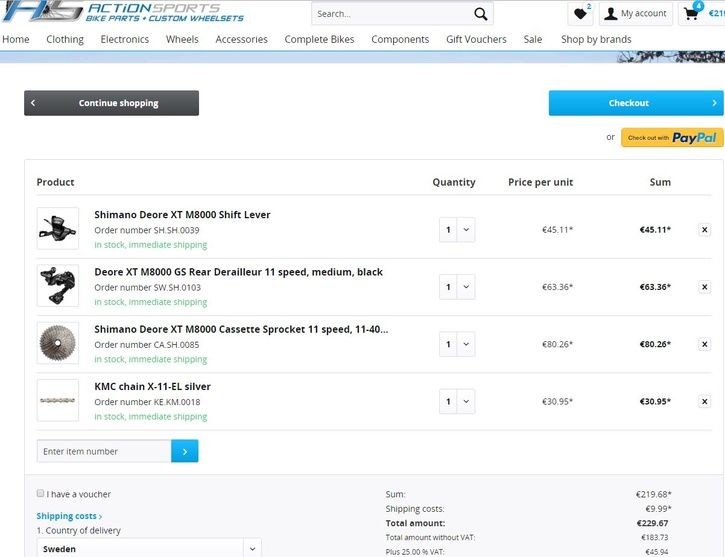Click Action Sports logo

coord(123,12)
